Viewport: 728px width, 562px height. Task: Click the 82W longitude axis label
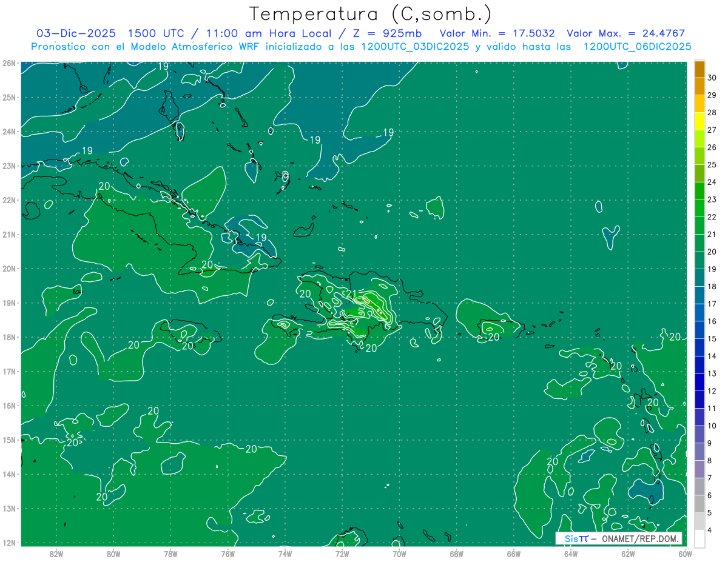pos(56,553)
